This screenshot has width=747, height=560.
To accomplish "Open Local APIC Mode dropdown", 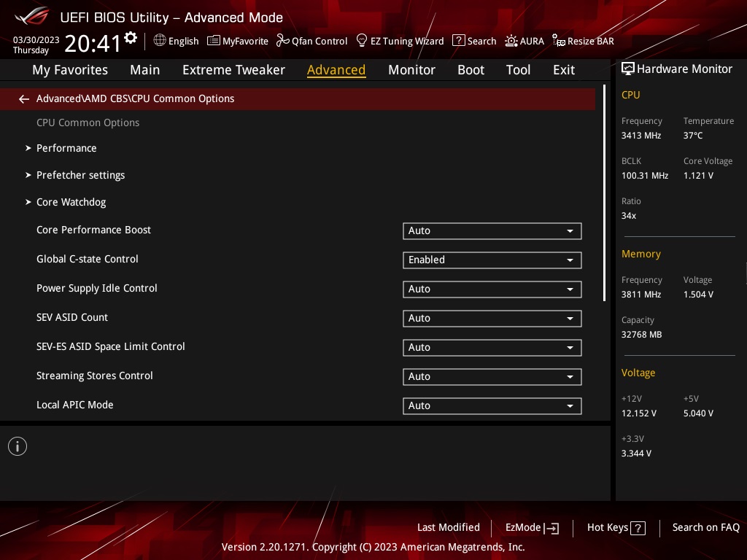I will (x=492, y=405).
